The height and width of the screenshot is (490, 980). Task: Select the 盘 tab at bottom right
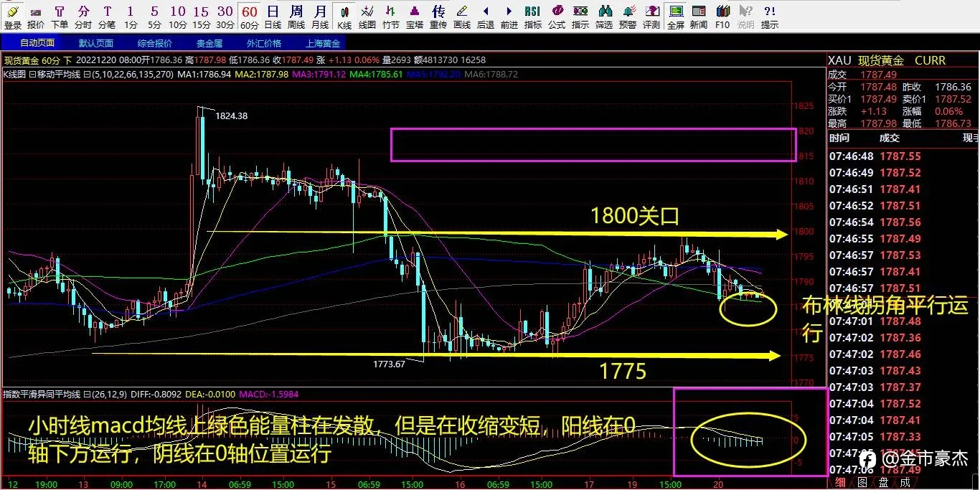[x=883, y=483]
